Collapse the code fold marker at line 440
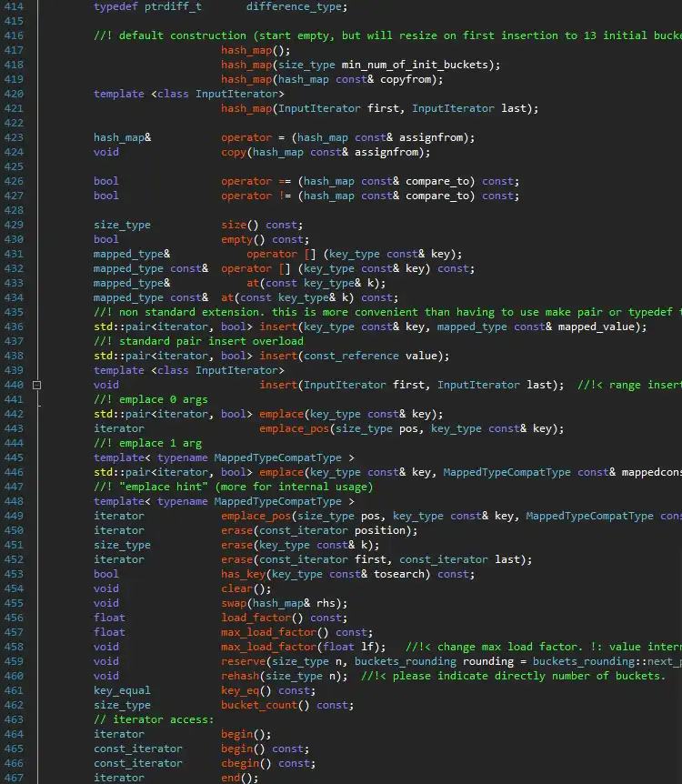682x784 pixels. 36,385
